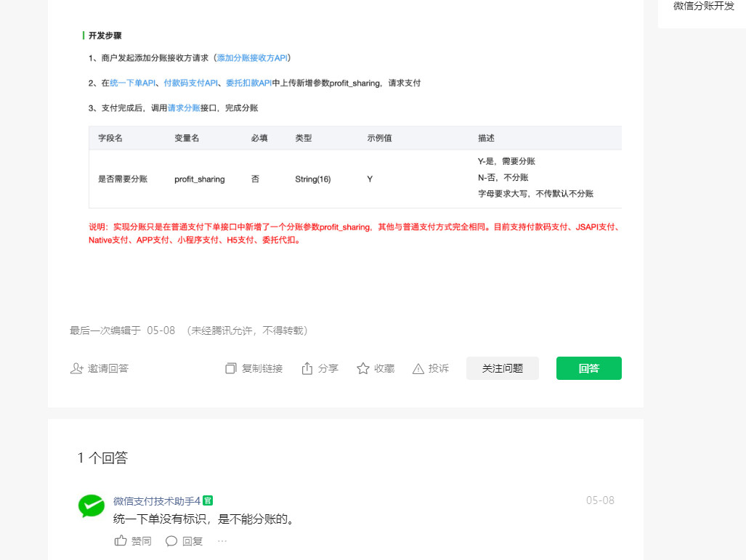Click the reply speech bubble icon
Image resolution: width=746 pixels, height=560 pixels.
[x=171, y=541]
